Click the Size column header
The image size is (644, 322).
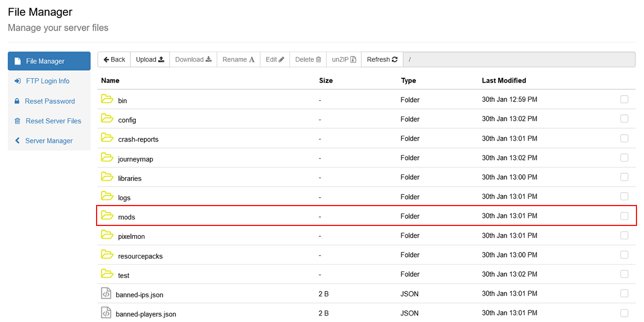click(x=326, y=80)
